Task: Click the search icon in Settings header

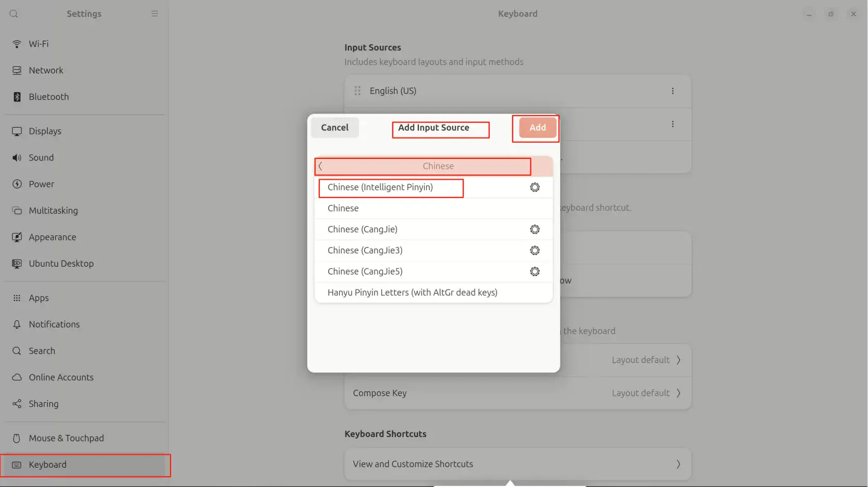Action: (x=14, y=14)
